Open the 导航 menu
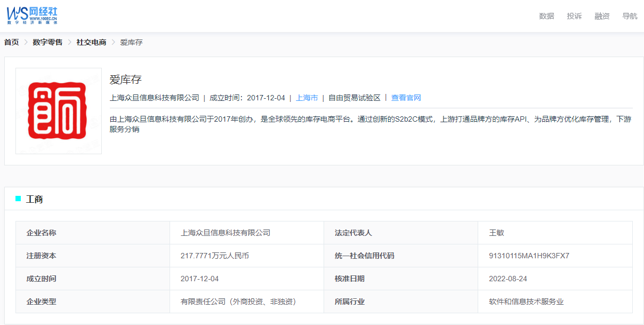Screen dimensions: 644x325 (x=630, y=16)
